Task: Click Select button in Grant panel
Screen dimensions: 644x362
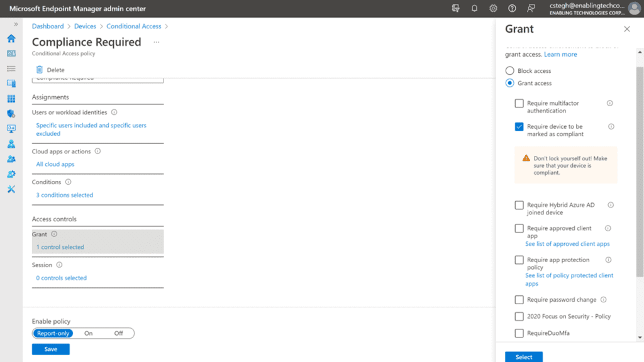Action: point(524,357)
